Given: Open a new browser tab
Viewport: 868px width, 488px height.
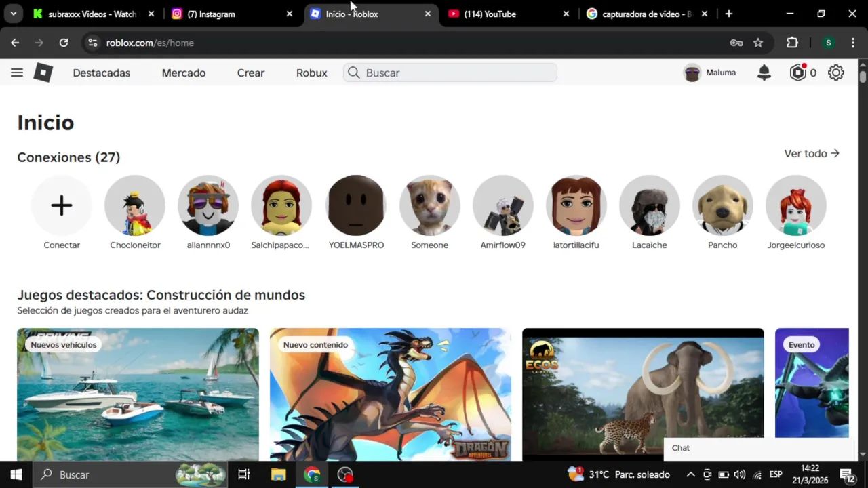Looking at the screenshot, I should (729, 14).
